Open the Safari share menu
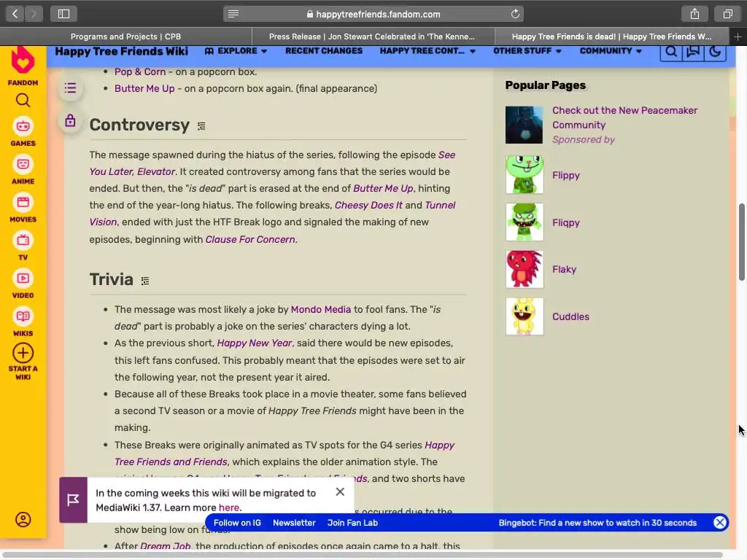The height and width of the screenshot is (560, 747). point(694,14)
